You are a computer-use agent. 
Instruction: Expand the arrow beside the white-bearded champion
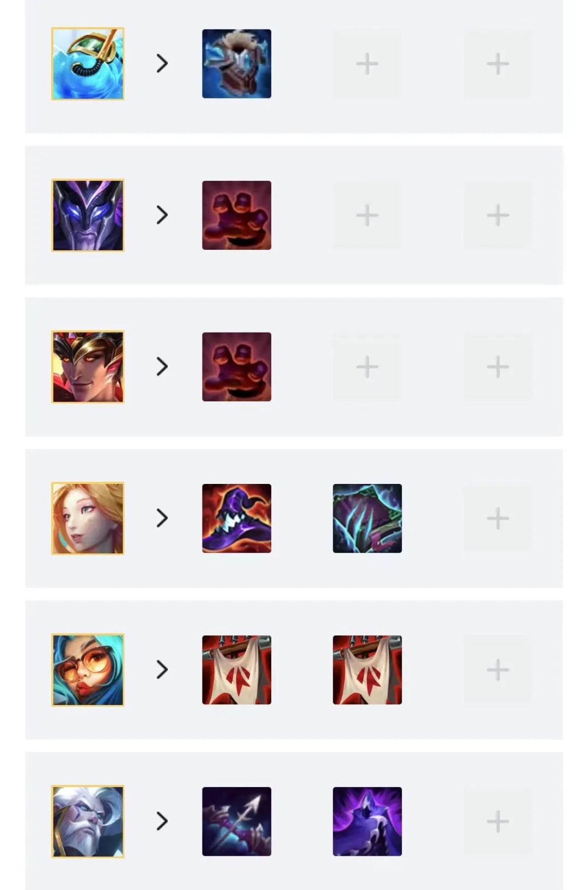[162, 821]
